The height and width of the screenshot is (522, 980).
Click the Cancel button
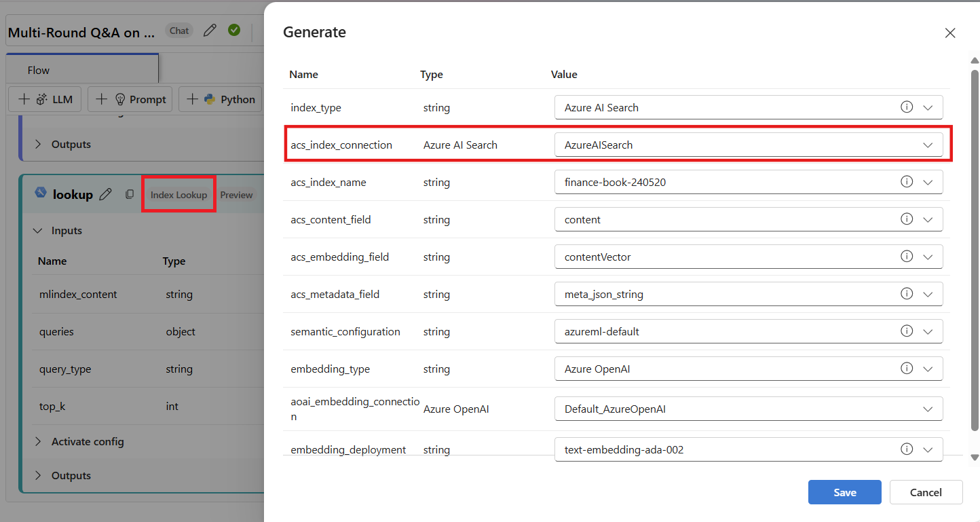pos(926,492)
